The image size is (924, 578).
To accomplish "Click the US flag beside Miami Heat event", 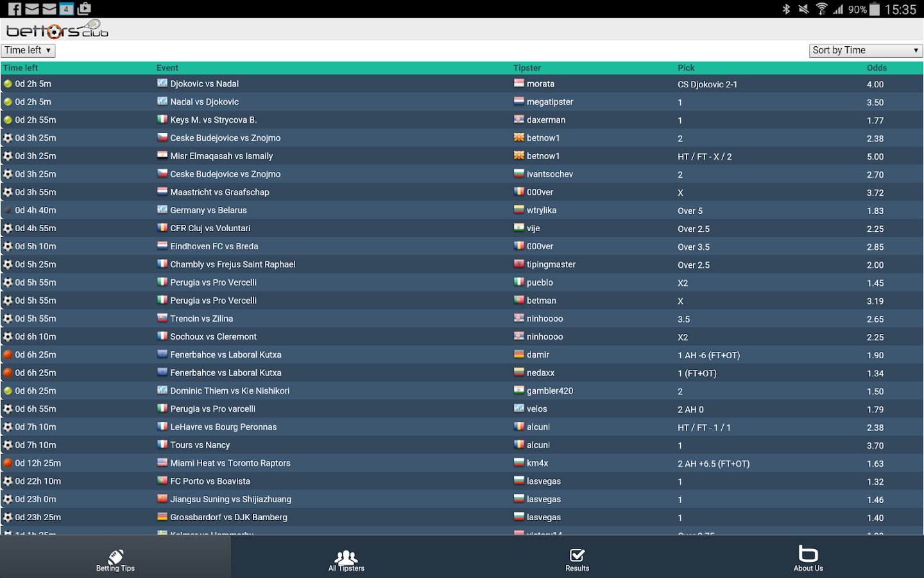I will tap(162, 462).
